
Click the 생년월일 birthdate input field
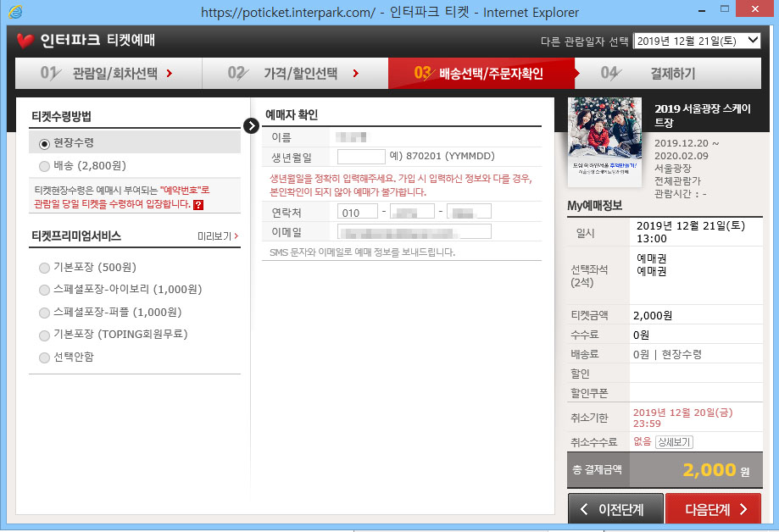coord(361,157)
